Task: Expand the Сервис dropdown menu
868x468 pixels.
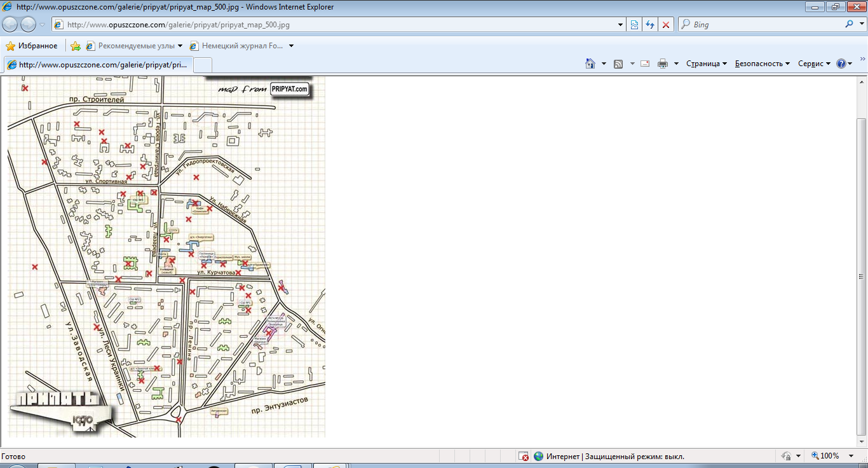Action: coord(814,64)
